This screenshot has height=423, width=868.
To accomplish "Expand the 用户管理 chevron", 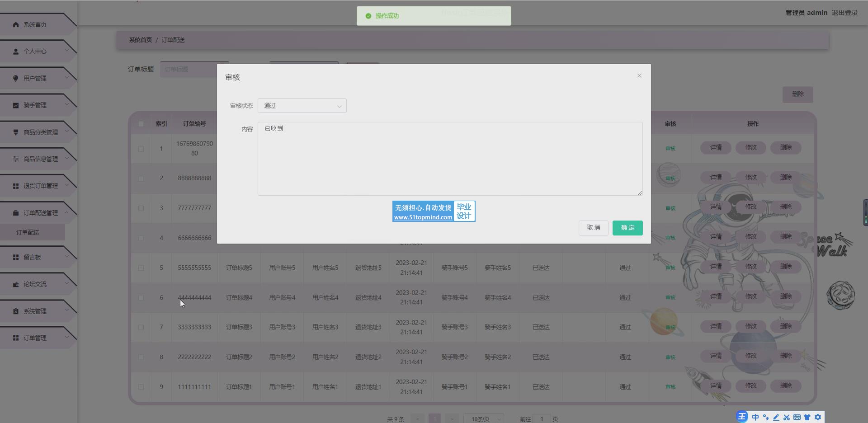I will coord(67,78).
